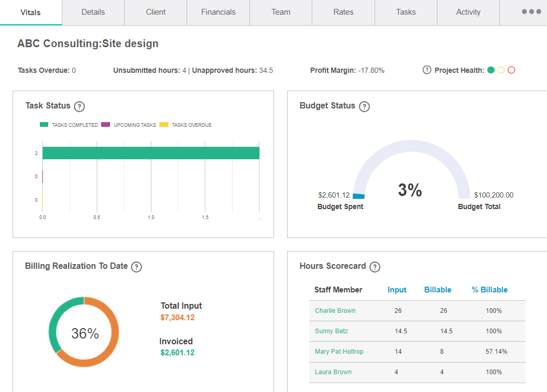The width and height of the screenshot is (547, 392).
Task: Click help icon beside Budget Status
Action: pyautogui.click(x=364, y=106)
